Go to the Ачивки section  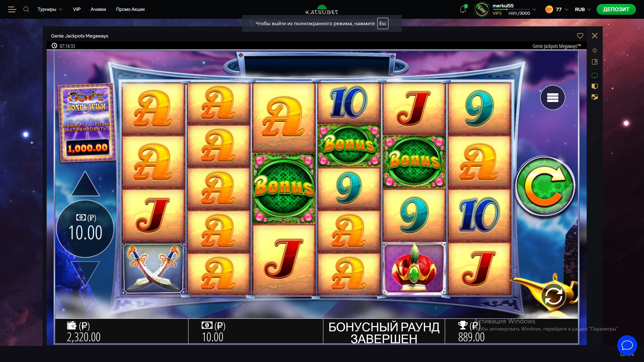point(98,10)
